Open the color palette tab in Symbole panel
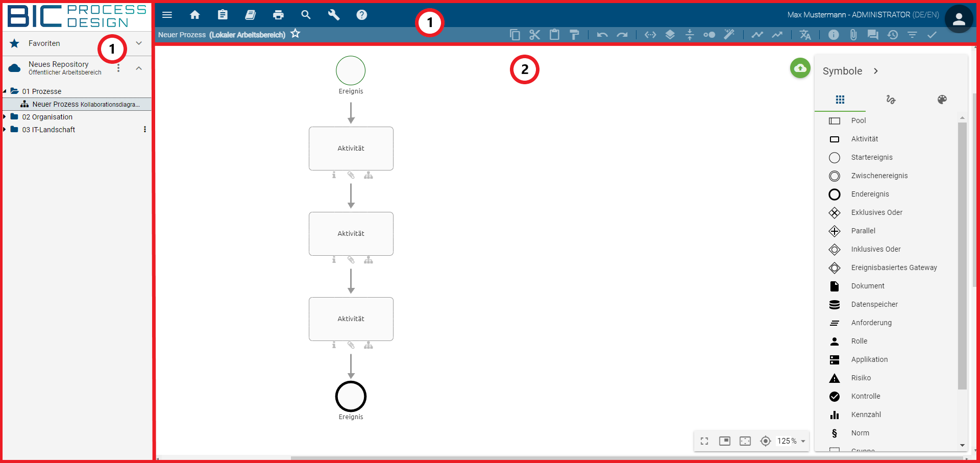980x463 pixels. [942, 100]
